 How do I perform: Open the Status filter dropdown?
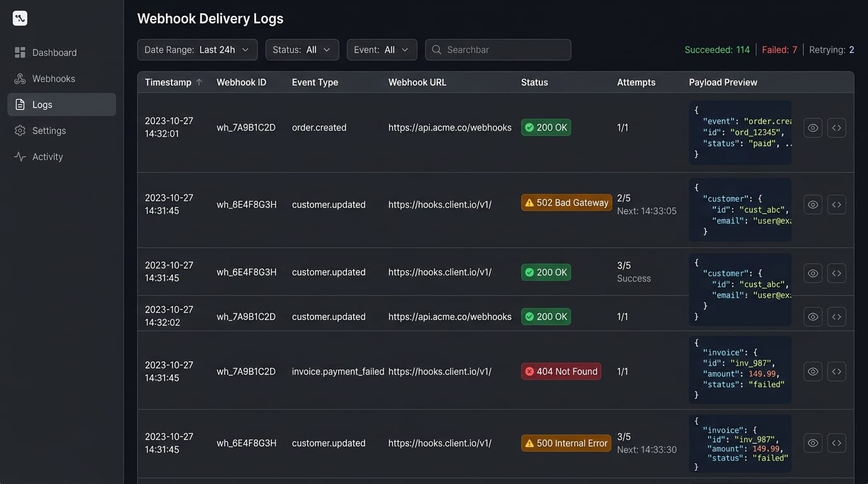(x=302, y=50)
